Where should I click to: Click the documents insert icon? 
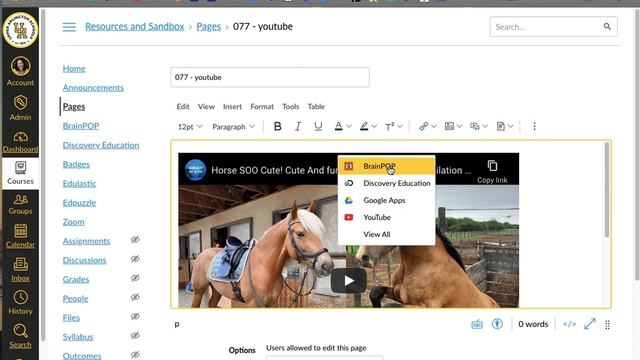click(x=500, y=127)
